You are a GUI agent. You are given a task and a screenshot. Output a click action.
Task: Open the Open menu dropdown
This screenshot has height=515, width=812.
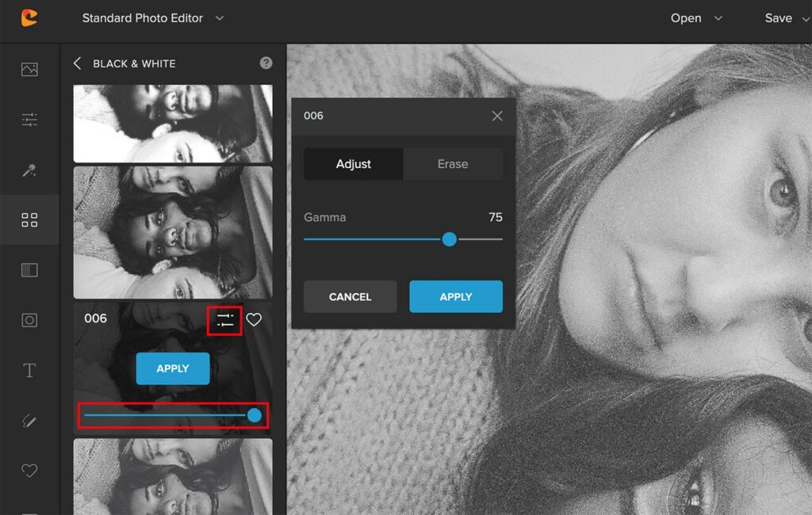coord(696,18)
